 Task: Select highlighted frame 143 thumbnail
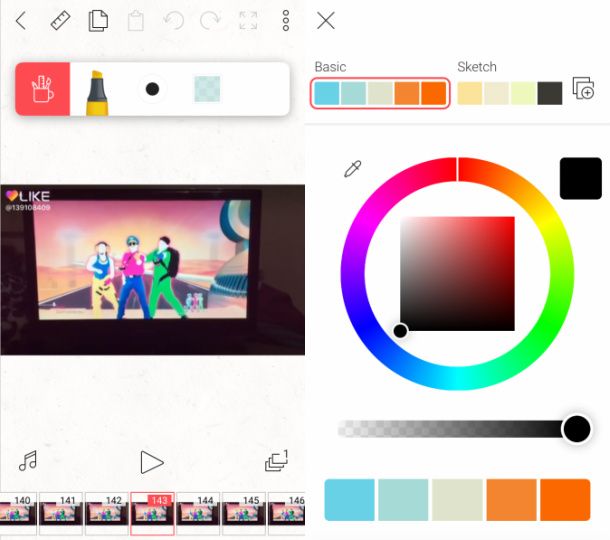coord(152,514)
